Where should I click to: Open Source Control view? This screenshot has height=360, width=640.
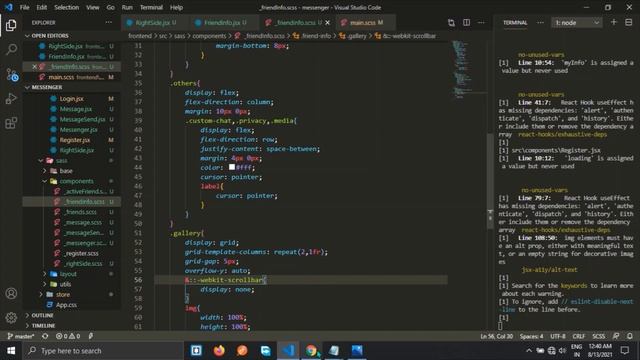click(x=11, y=74)
